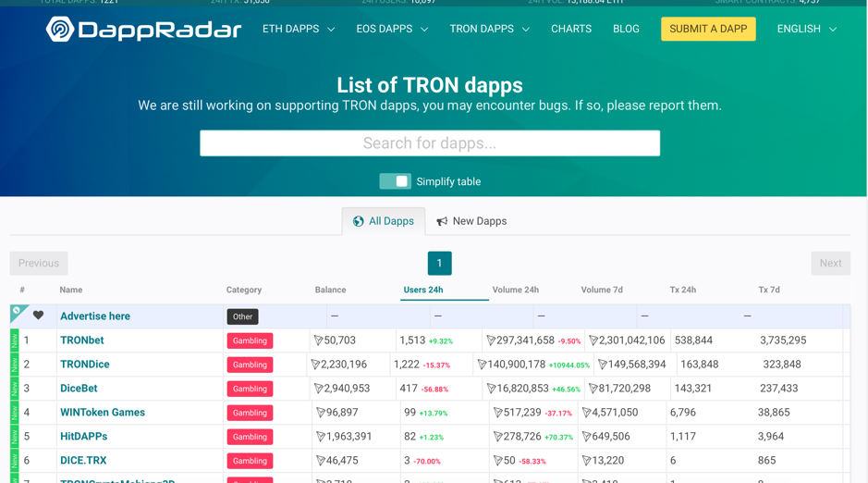Open the TRONbet dapp link
The height and width of the screenshot is (483, 868).
coord(82,341)
